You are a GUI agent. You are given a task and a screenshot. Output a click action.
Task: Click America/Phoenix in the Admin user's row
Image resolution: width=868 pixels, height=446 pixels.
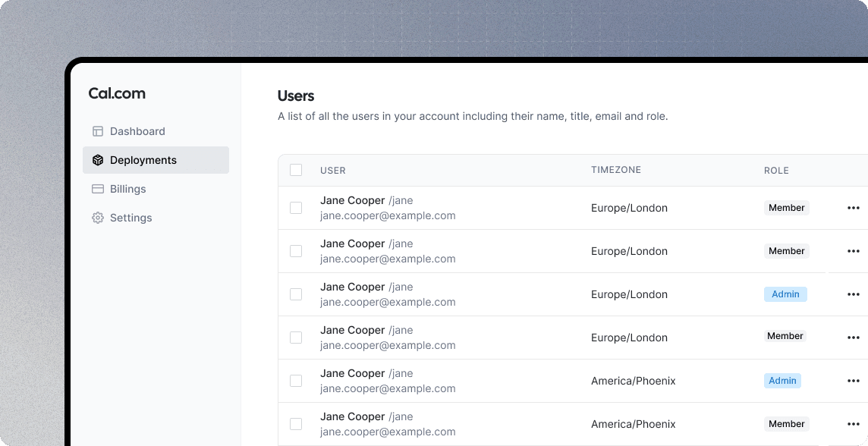(634, 381)
